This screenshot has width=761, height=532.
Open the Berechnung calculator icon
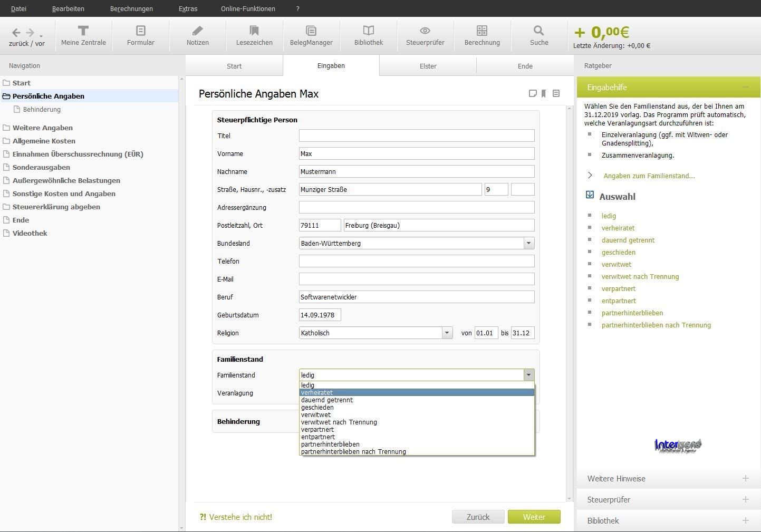(482, 31)
